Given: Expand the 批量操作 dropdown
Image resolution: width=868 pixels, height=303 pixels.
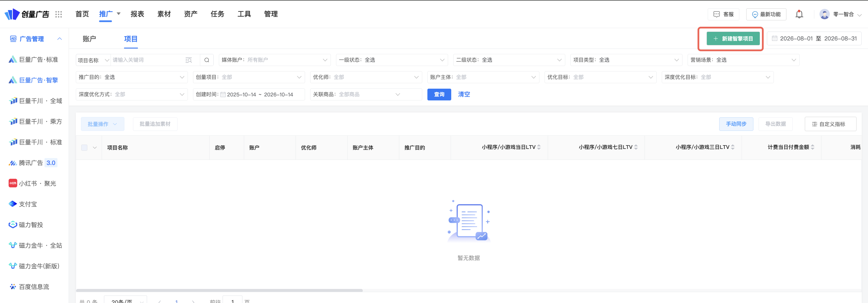Looking at the screenshot, I should 103,124.
